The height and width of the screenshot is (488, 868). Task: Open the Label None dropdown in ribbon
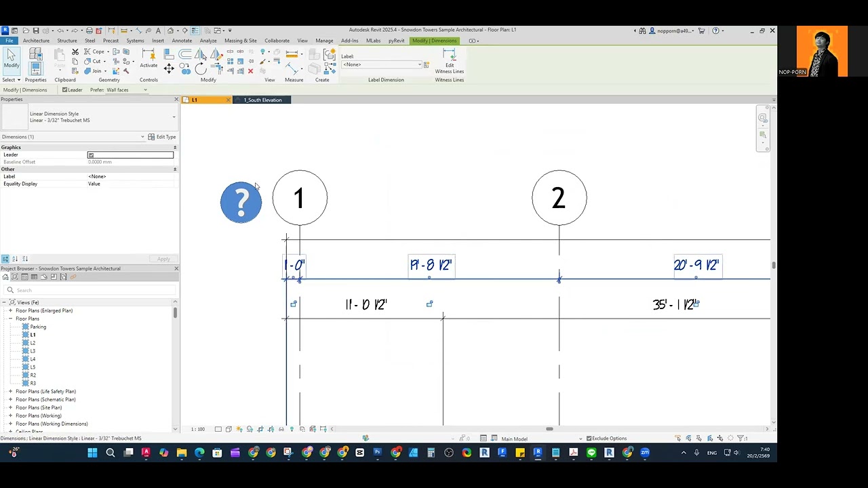point(382,64)
